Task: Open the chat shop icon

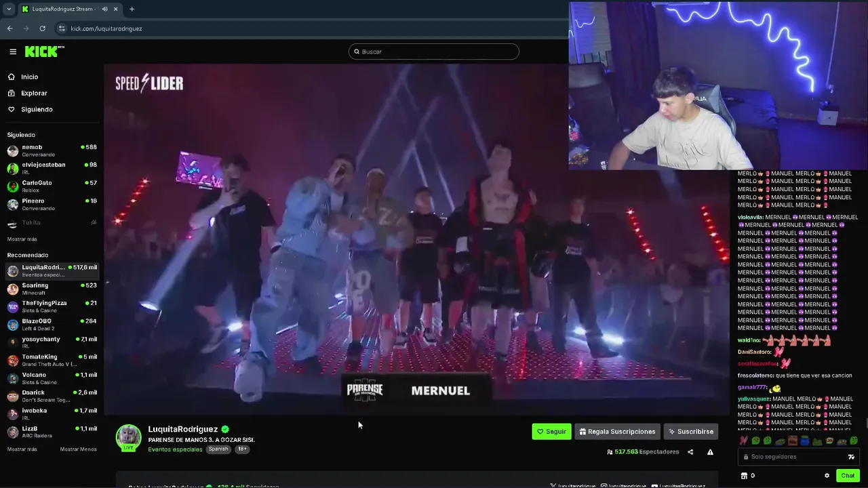Action: coord(743,476)
